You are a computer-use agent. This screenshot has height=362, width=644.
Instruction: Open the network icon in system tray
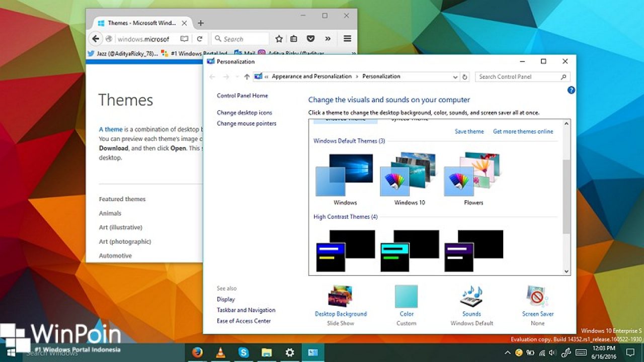tap(541, 352)
